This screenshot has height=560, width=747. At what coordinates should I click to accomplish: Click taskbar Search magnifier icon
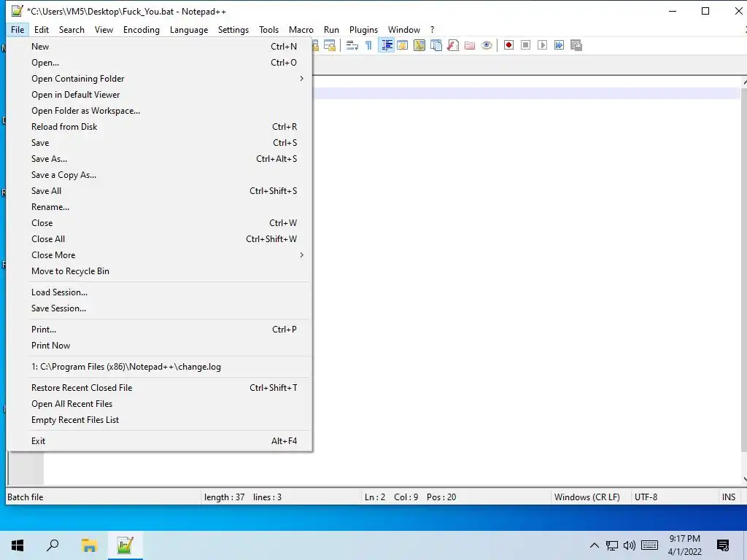tap(53, 545)
